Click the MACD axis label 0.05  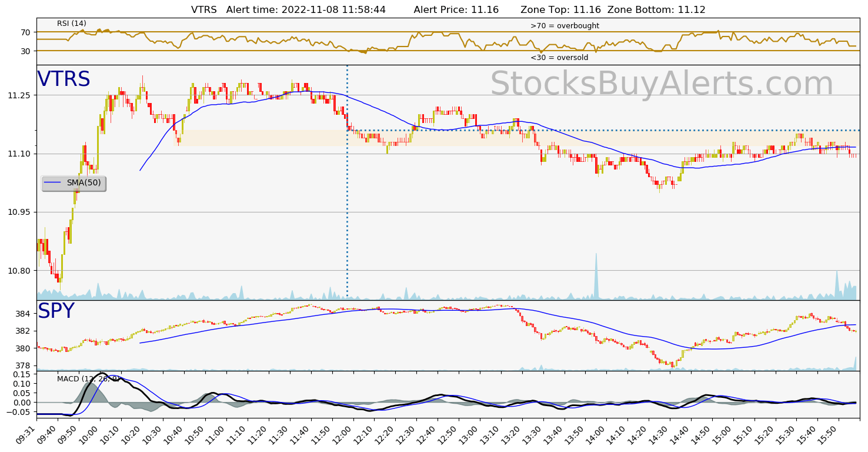pyautogui.click(x=22, y=393)
